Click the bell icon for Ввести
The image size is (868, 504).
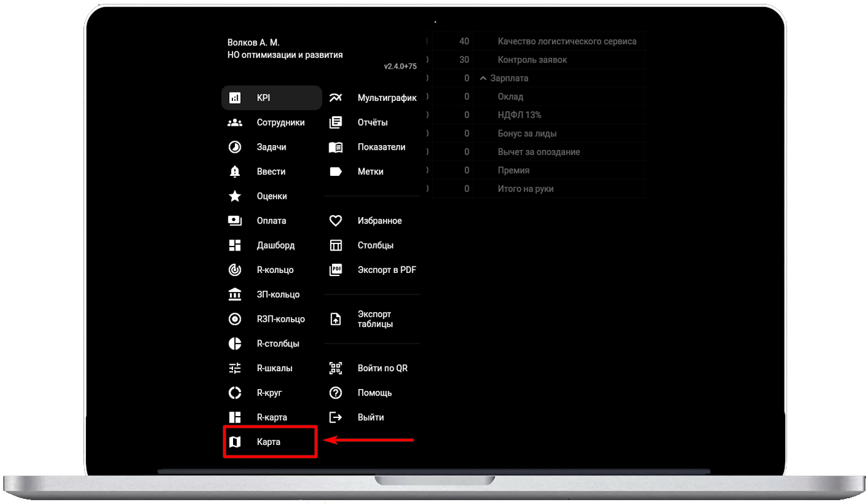pos(235,171)
